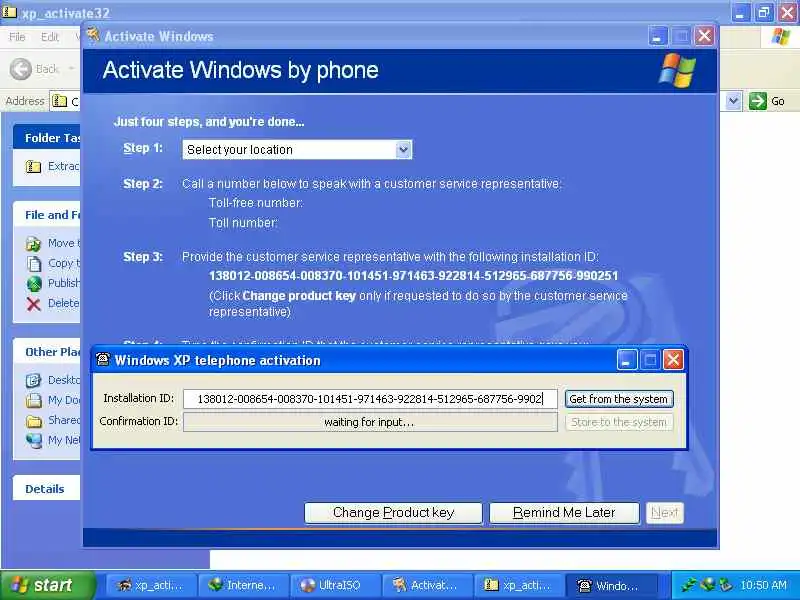Minimize the Activate Windows window
The image size is (800, 600).
point(658,36)
